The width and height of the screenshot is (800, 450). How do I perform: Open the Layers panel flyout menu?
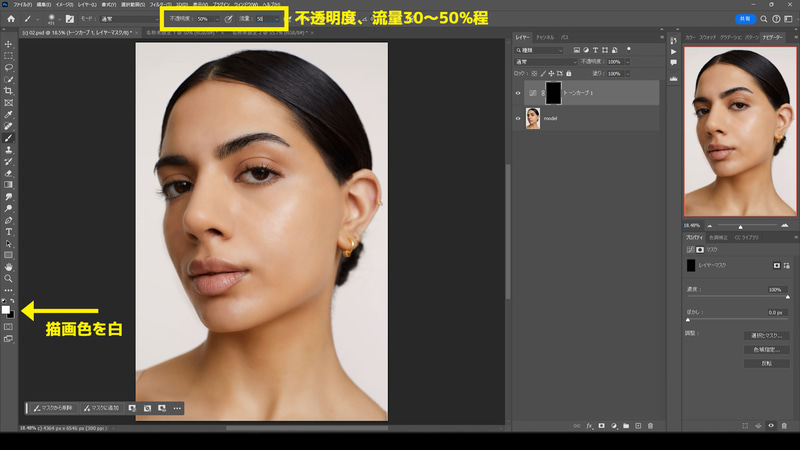click(662, 37)
